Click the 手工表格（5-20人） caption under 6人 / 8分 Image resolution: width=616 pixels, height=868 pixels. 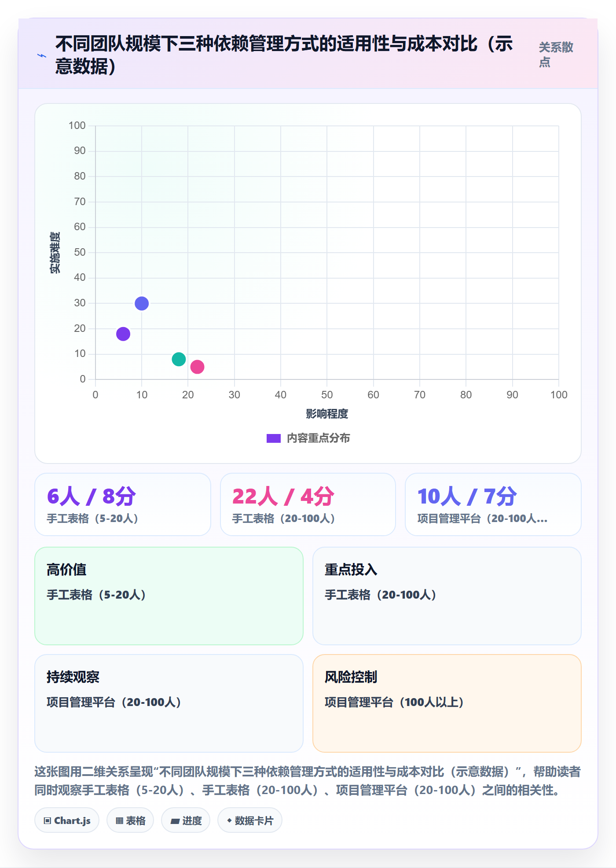click(x=93, y=519)
